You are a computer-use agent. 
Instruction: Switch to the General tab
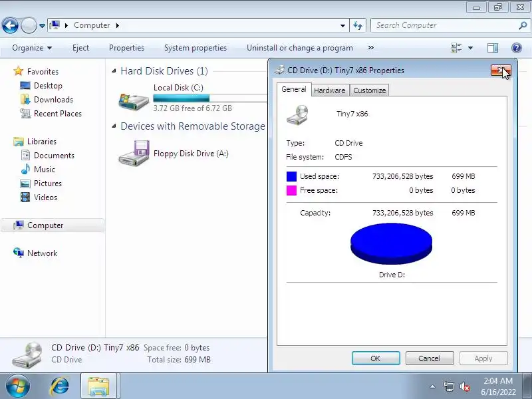[x=294, y=89]
